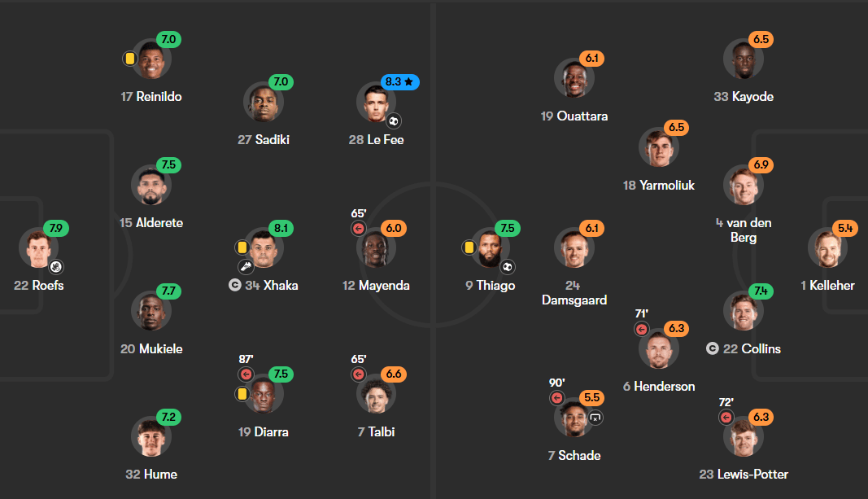The width and height of the screenshot is (868, 499).
Task: Open Kelleher's 5.4 rating badge
Action: [x=844, y=228]
